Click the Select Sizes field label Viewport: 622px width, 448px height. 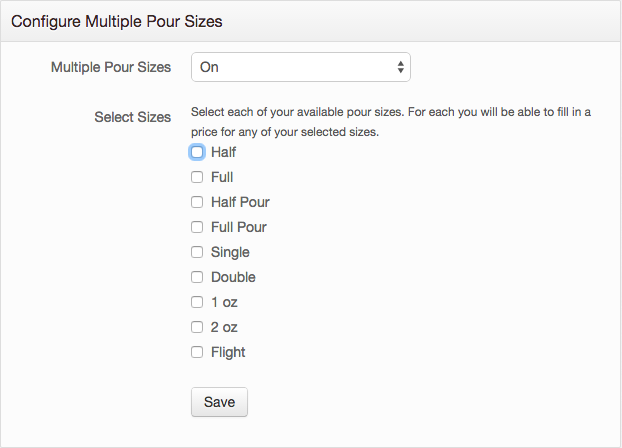pyautogui.click(x=132, y=117)
